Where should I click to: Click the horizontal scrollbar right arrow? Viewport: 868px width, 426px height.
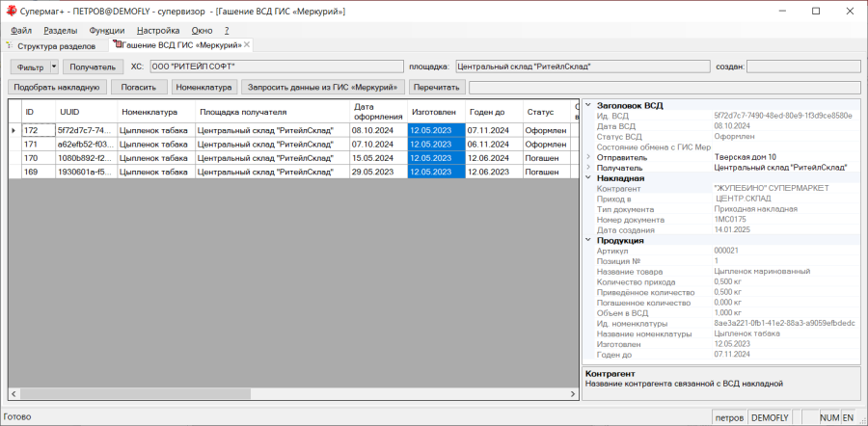tap(574, 393)
